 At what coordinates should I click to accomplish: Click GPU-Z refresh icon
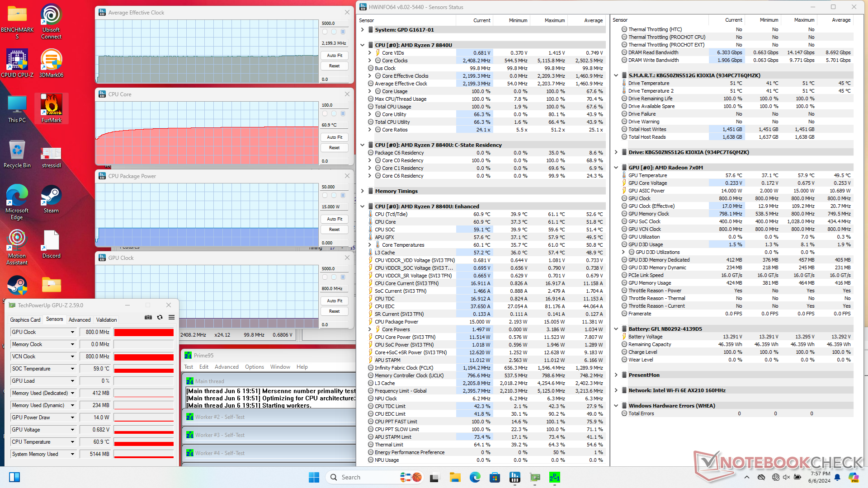160,318
